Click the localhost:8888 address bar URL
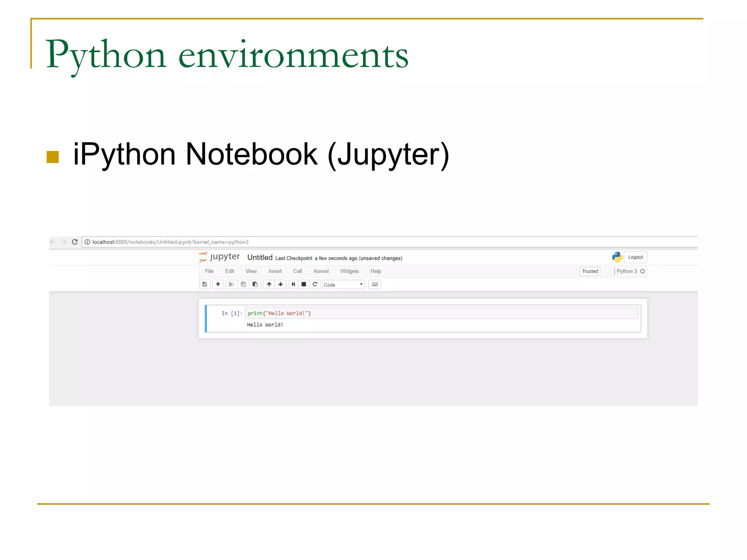Screen dimensions: 747x560 point(170,242)
